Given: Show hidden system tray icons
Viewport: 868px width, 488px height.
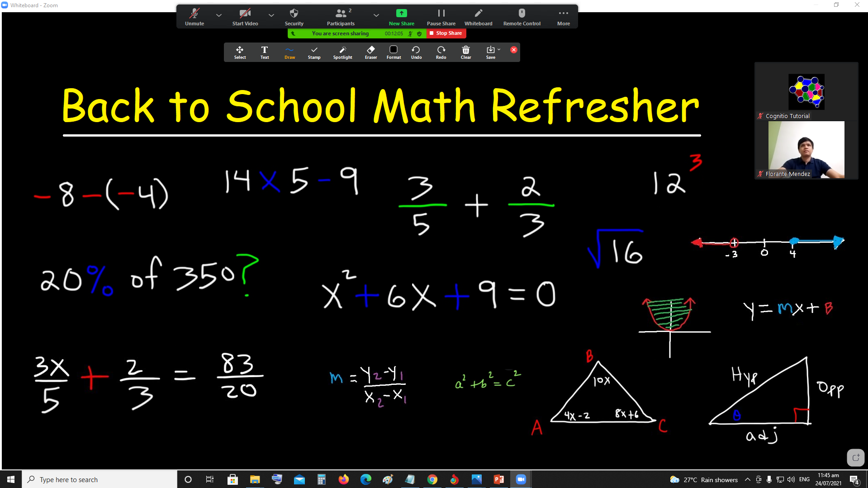Looking at the screenshot, I should [x=748, y=479].
